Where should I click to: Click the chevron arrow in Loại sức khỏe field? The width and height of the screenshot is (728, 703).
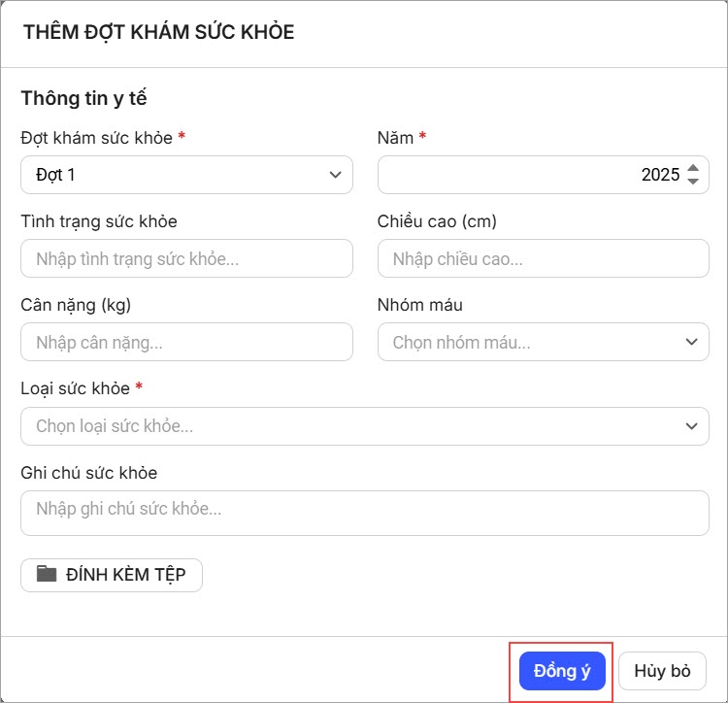click(691, 426)
